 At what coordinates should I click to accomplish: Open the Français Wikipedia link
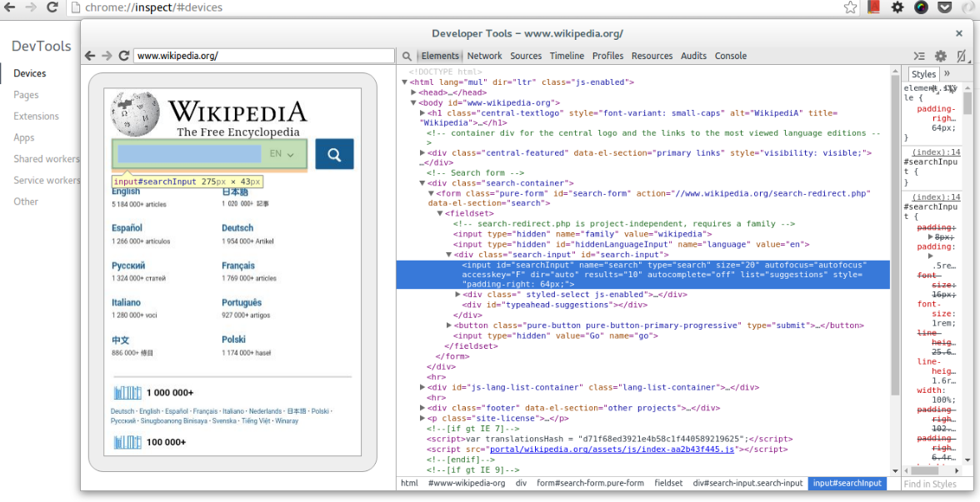238,266
